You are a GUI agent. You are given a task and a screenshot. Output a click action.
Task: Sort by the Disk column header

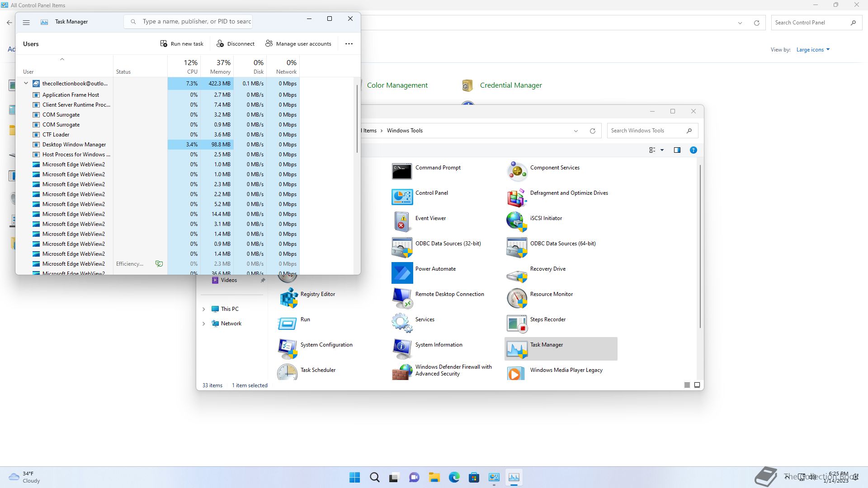(250, 66)
